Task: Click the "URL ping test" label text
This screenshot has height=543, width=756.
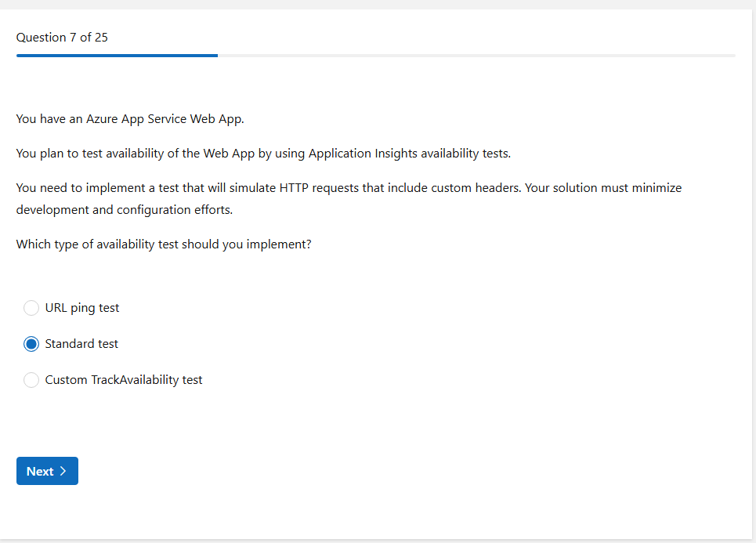Action: (x=82, y=308)
